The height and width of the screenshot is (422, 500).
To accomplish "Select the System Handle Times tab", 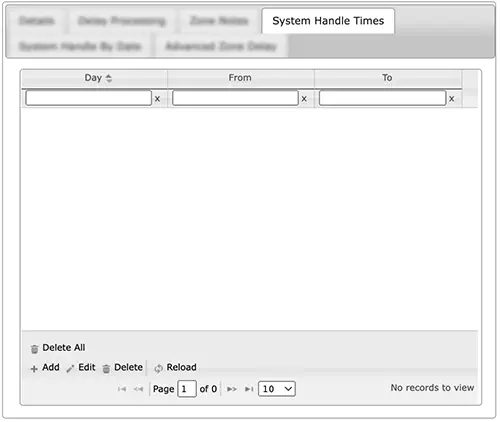I will tap(328, 21).
